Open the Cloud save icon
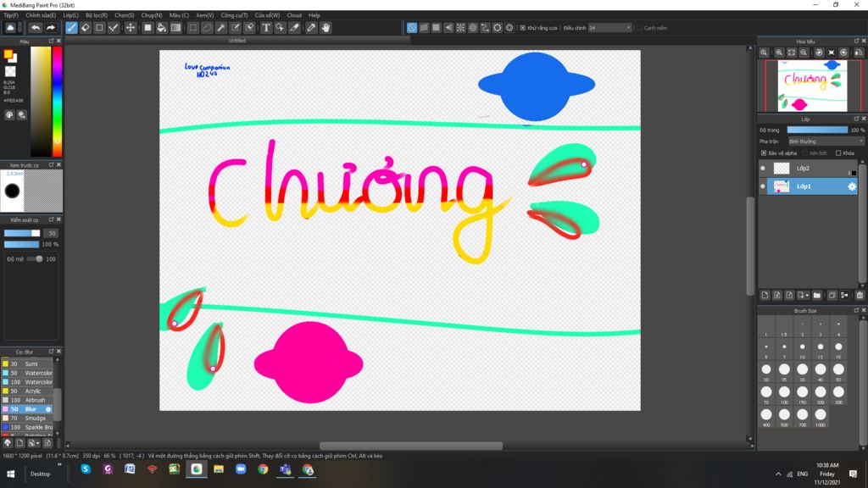This screenshot has height=488, width=868. coord(10,28)
